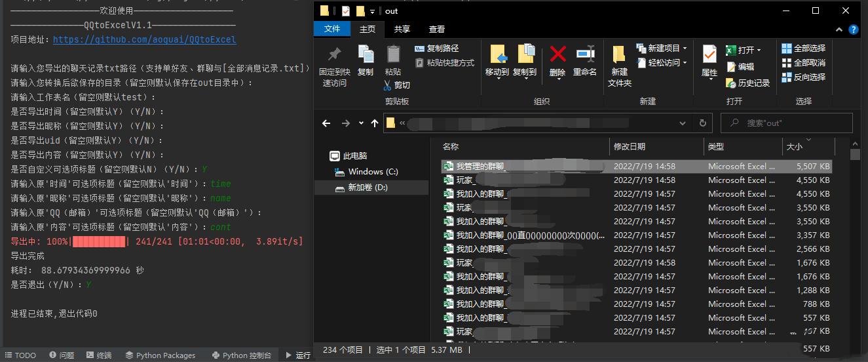The height and width of the screenshot is (362, 868).
Task: Open New item (新建项目) dropdown
Action: [x=662, y=49]
